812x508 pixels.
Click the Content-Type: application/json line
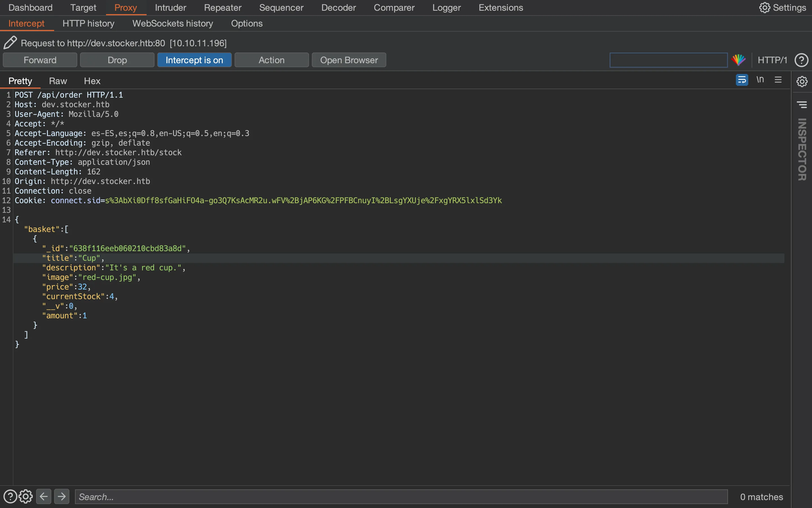coord(82,162)
